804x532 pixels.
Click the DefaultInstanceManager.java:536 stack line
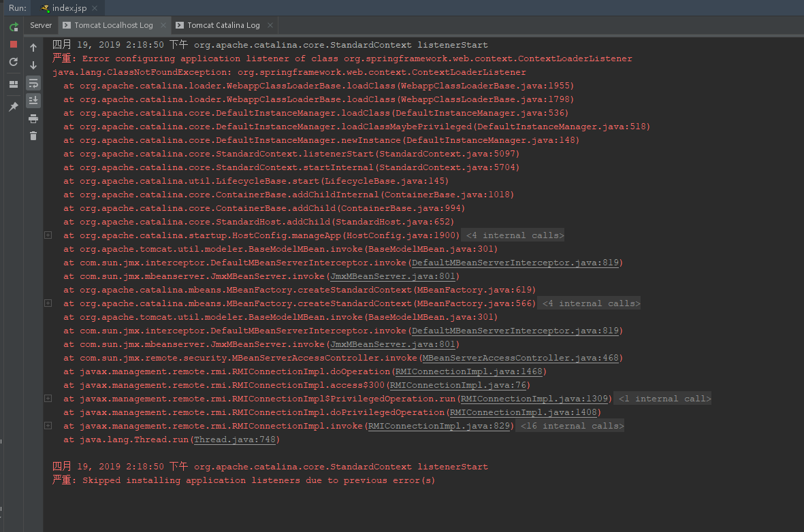tap(316, 113)
